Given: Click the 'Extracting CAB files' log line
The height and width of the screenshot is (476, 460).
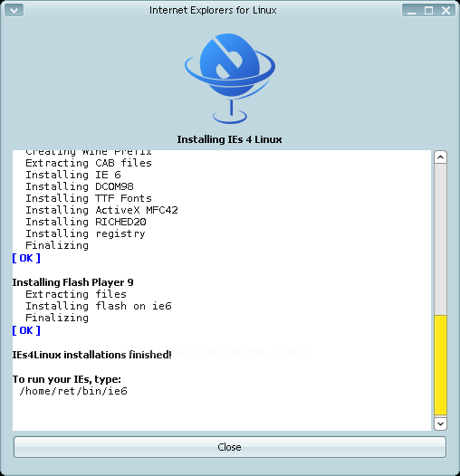Looking at the screenshot, I should coord(89,163).
